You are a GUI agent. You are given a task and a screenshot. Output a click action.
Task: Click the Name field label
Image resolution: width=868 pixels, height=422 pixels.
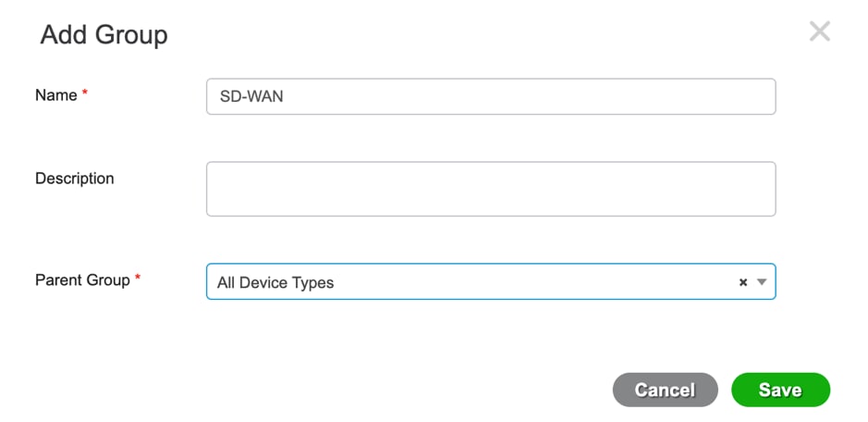point(55,94)
